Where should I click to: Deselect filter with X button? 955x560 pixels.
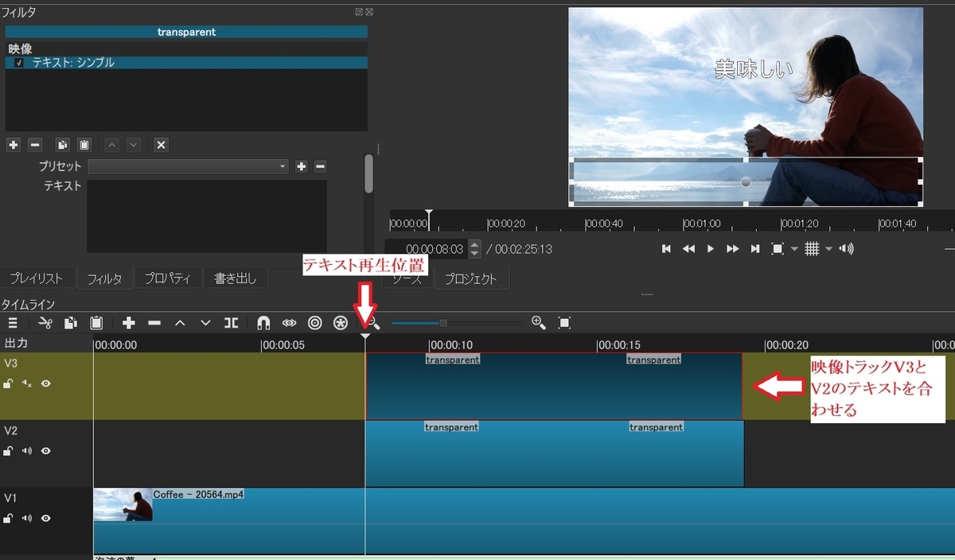click(x=161, y=145)
